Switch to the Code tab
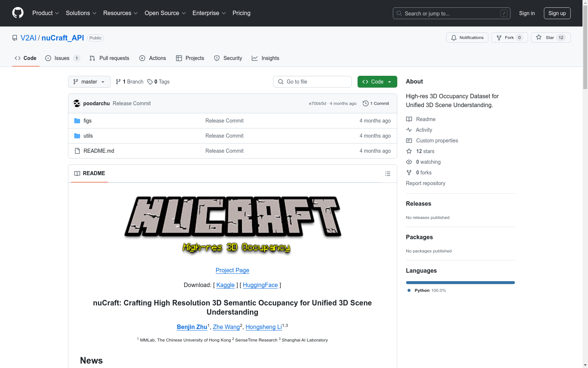This screenshot has height=368, width=588. tap(26, 58)
